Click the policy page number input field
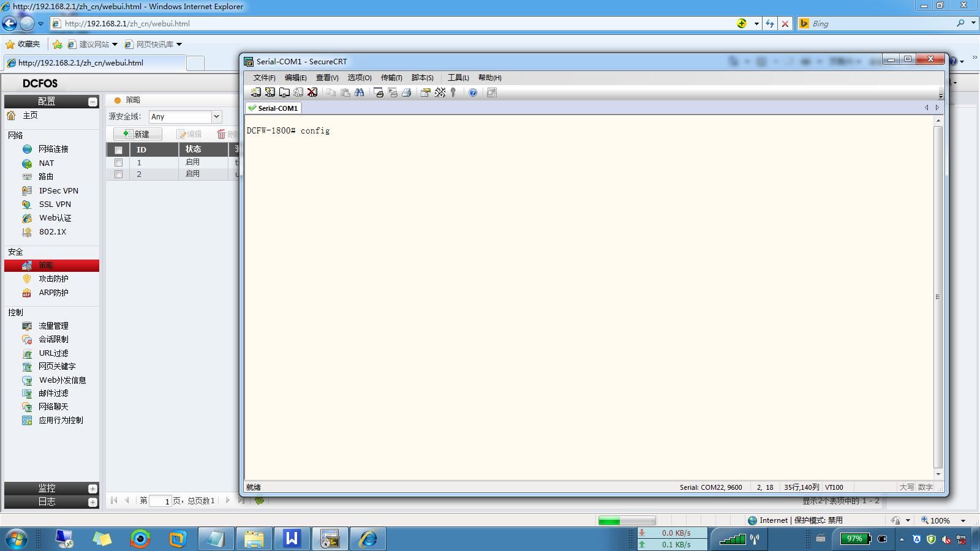The image size is (980, 551). (x=160, y=501)
